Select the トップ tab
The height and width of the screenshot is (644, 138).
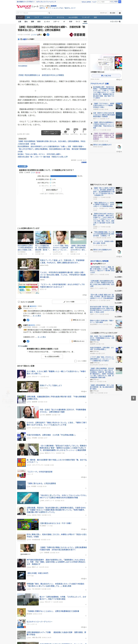coord(20,17)
